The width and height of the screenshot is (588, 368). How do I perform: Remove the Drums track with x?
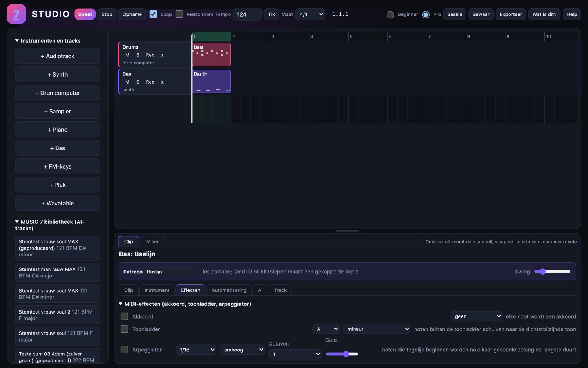pos(162,55)
